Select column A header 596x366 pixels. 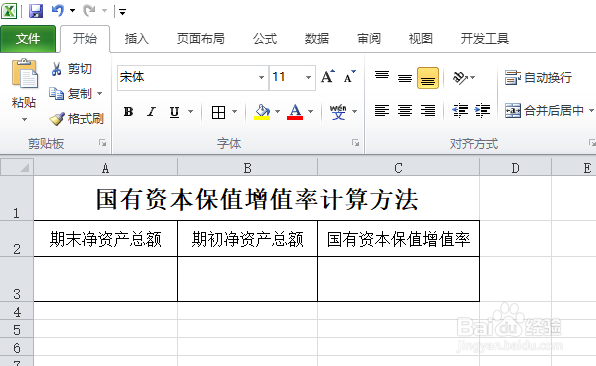click(x=105, y=168)
